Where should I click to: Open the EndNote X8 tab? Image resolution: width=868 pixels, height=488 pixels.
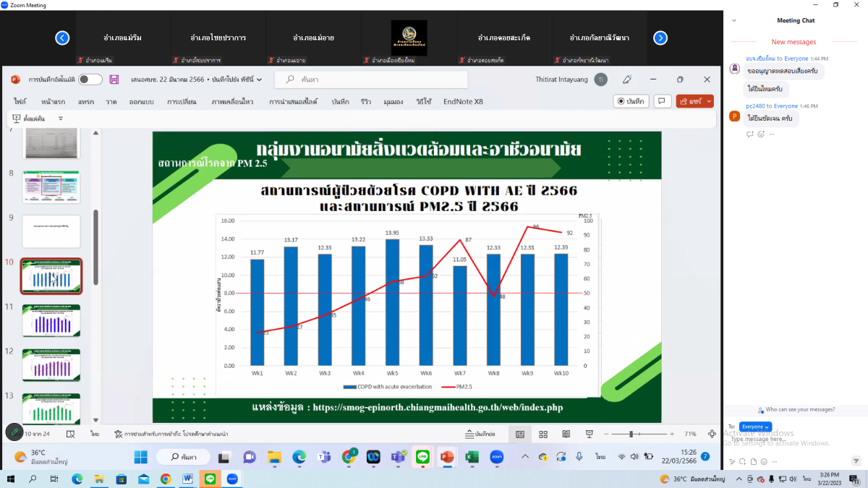463,102
